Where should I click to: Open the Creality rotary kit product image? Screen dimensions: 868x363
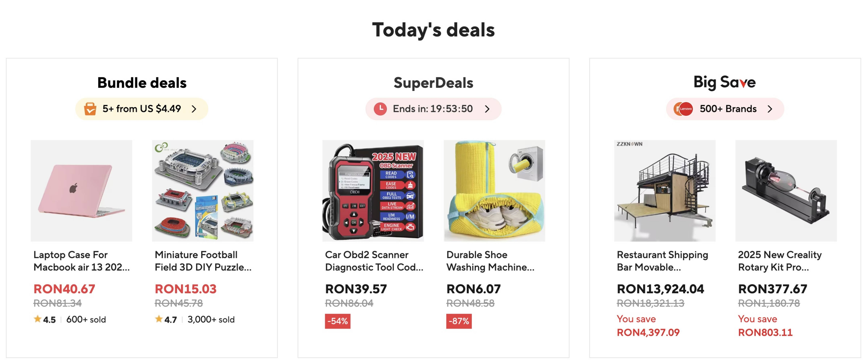[x=786, y=191]
